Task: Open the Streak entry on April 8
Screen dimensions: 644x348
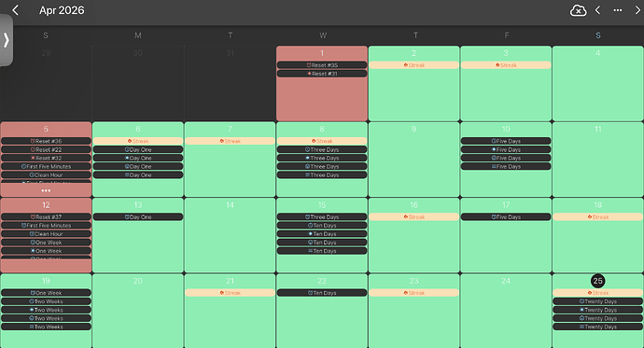Action: coord(322,141)
